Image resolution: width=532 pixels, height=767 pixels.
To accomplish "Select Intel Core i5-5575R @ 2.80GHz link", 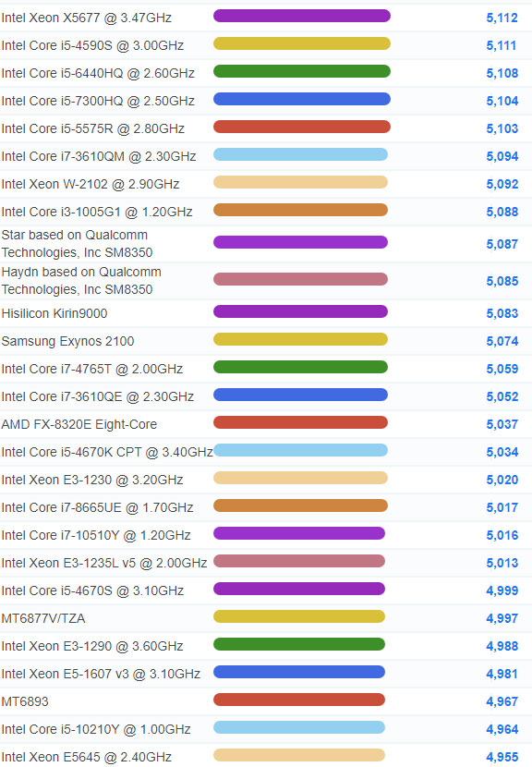I will (93, 128).
